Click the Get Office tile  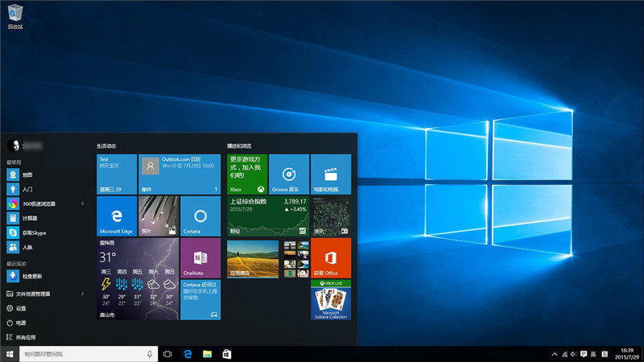click(x=331, y=258)
